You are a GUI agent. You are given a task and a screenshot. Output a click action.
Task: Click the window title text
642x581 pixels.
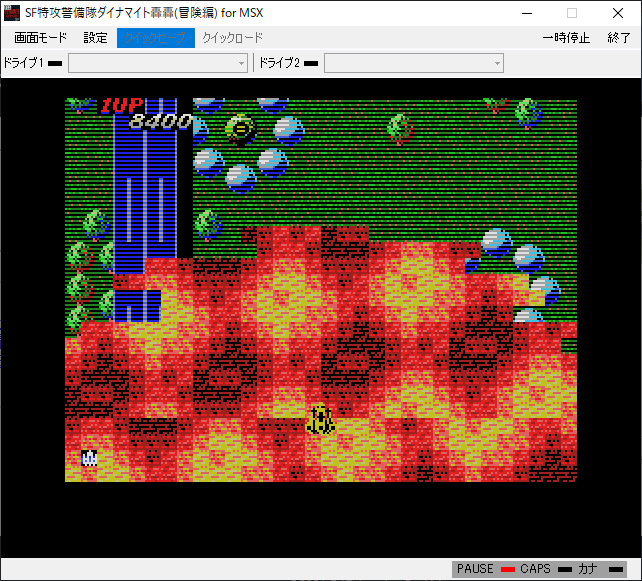pos(144,13)
